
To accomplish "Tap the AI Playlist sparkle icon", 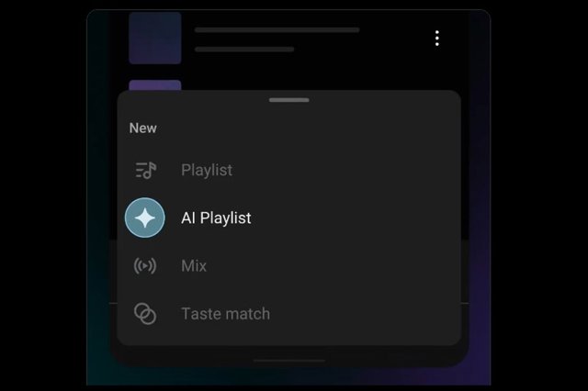I will click(145, 218).
